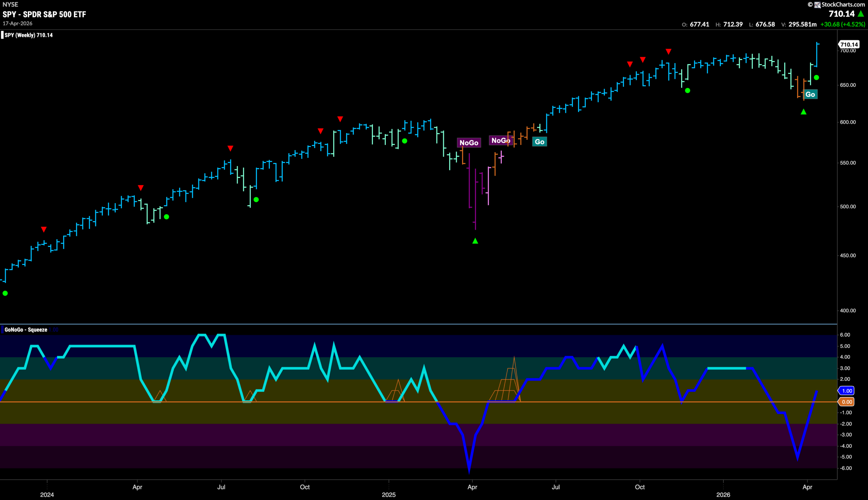868x500 pixels.
Task: Click the blue 1.00 oscillator value tag
Action: pos(846,391)
